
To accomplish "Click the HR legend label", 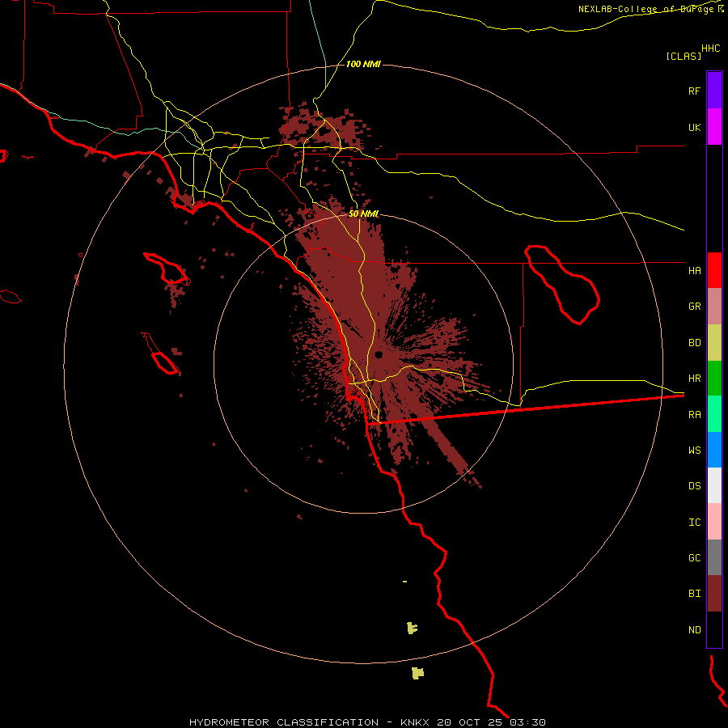I will click(694, 379).
